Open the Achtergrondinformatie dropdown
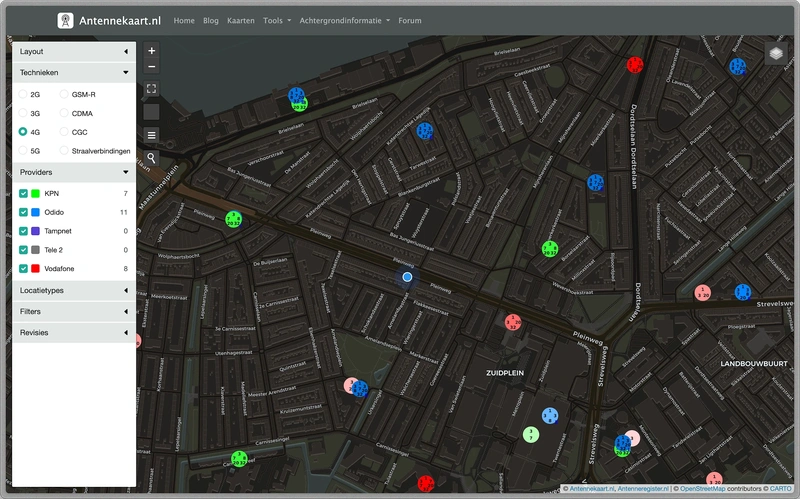Image resolution: width=800 pixels, height=499 pixels. point(344,20)
